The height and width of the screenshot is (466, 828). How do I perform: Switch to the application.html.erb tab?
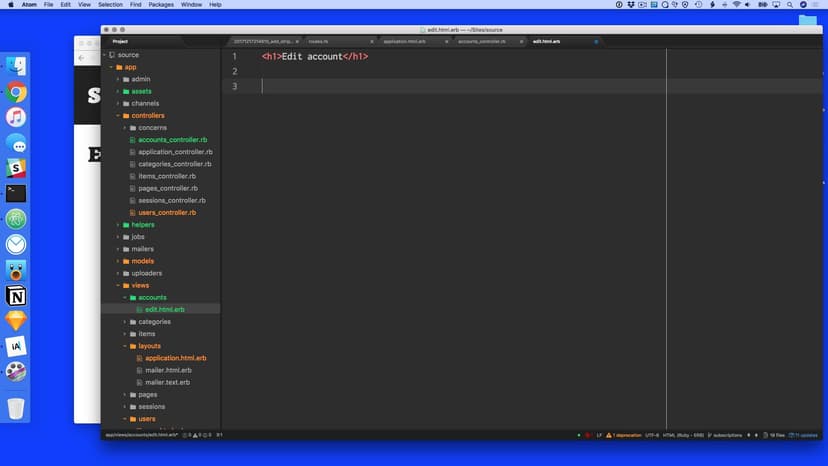405,42
